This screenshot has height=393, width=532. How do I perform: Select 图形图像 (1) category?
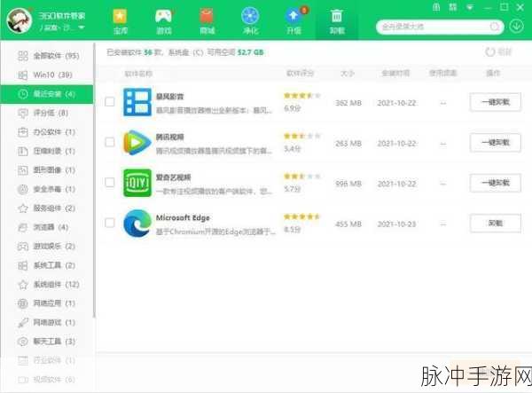(x=47, y=170)
